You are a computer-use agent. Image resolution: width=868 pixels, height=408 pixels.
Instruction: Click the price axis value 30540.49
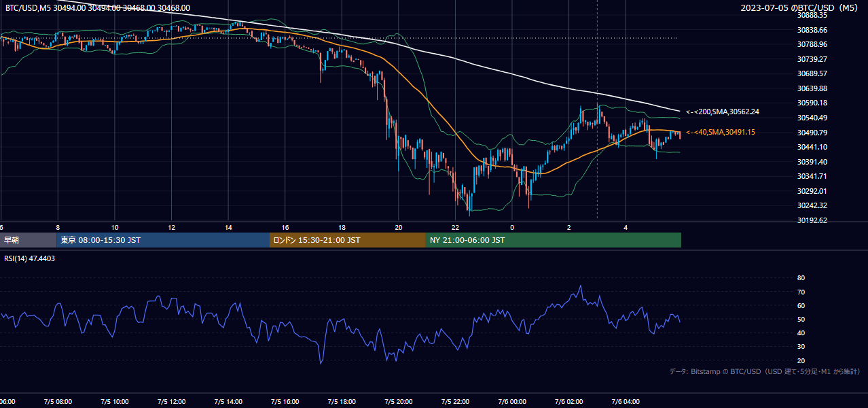pos(812,118)
